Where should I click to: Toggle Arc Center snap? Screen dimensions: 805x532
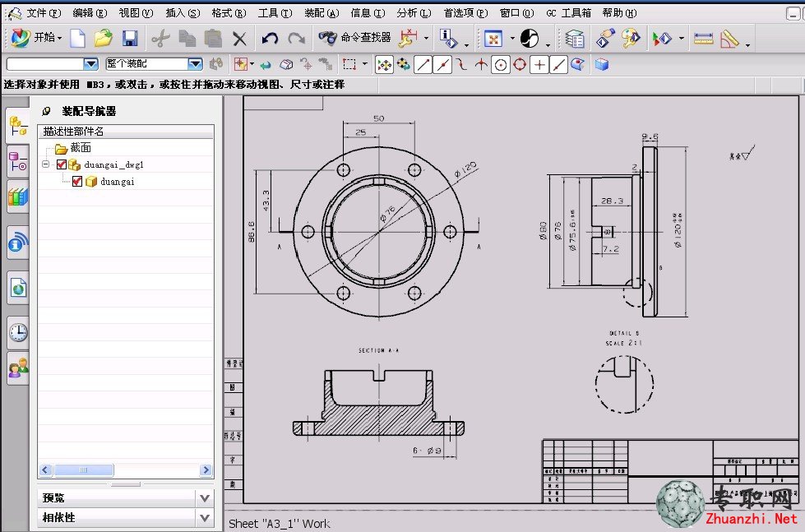click(501, 65)
